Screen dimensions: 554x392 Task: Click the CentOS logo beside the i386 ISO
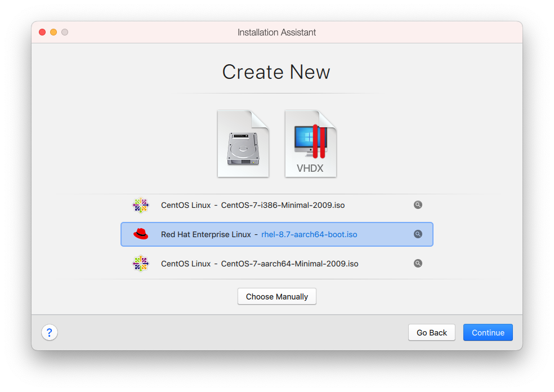140,206
